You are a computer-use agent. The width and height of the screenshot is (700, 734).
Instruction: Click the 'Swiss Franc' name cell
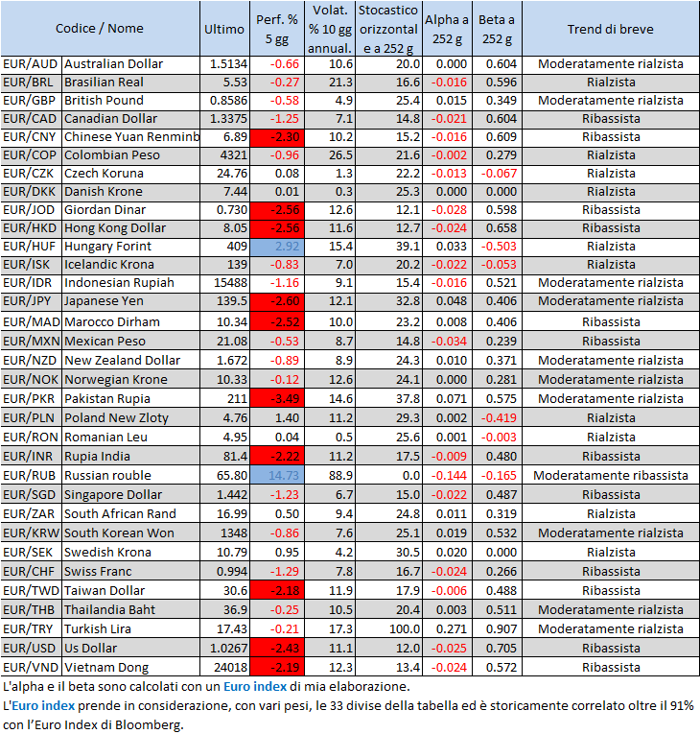(x=131, y=572)
